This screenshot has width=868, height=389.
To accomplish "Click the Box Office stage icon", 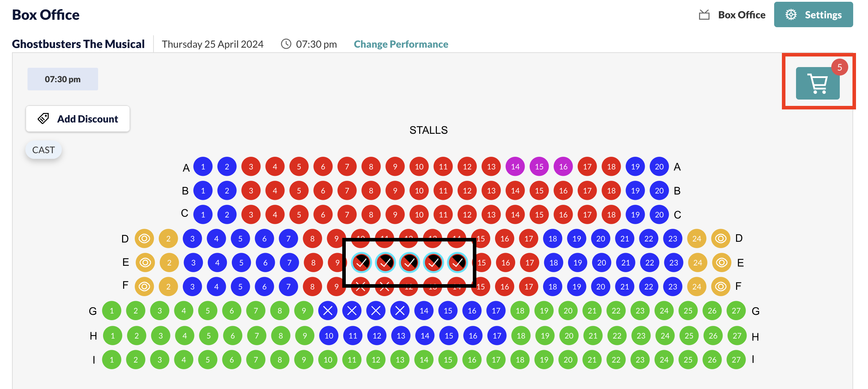I will [x=704, y=15].
